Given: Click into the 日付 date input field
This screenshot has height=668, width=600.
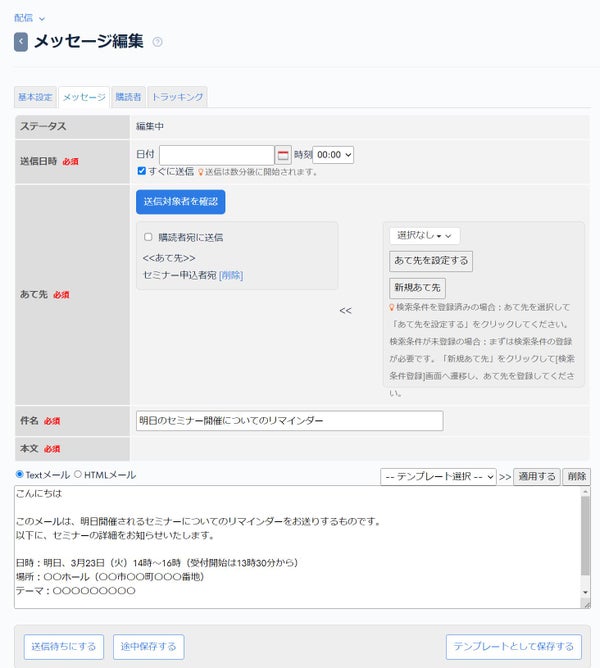Looking at the screenshot, I should [216, 155].
